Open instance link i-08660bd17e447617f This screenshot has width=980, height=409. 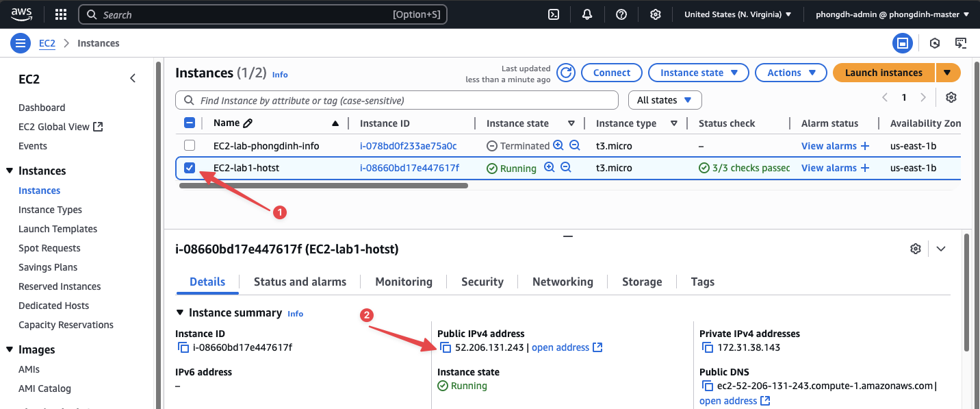point(409,168)
